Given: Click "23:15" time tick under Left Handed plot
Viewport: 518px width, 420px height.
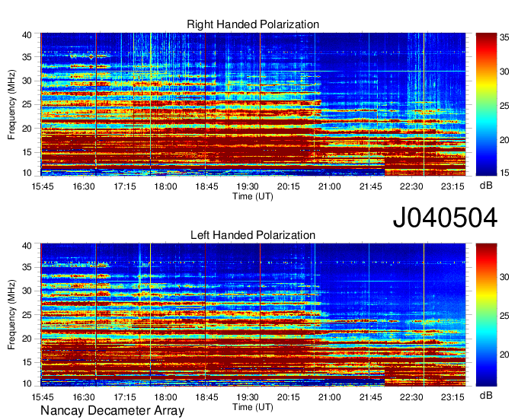Looking at the screenshot, I should tap(452, 397).
